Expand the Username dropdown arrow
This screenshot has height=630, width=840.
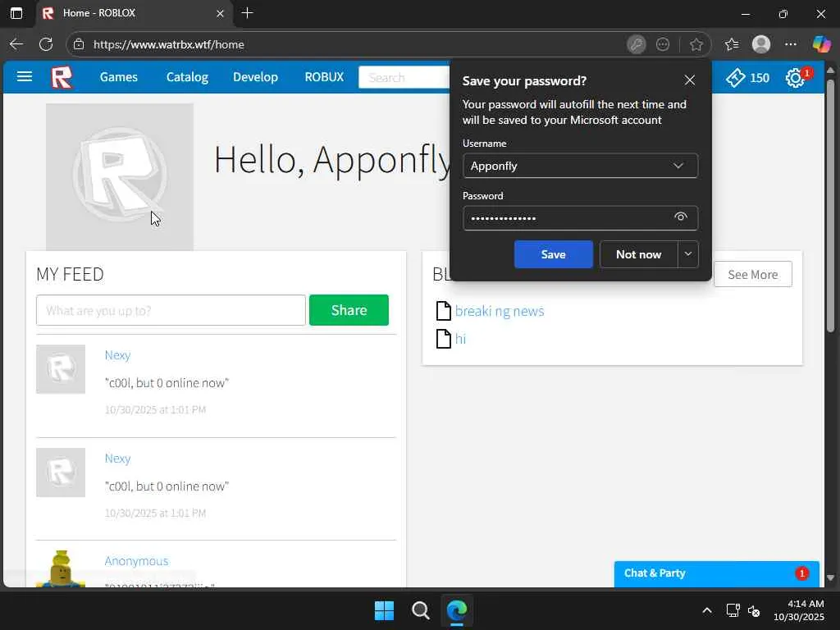click(678, 166)
